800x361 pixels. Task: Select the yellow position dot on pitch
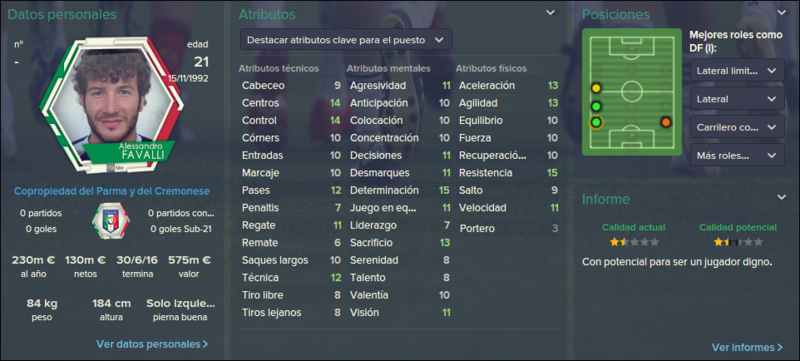pyautogui.click(x=596, y=88)
